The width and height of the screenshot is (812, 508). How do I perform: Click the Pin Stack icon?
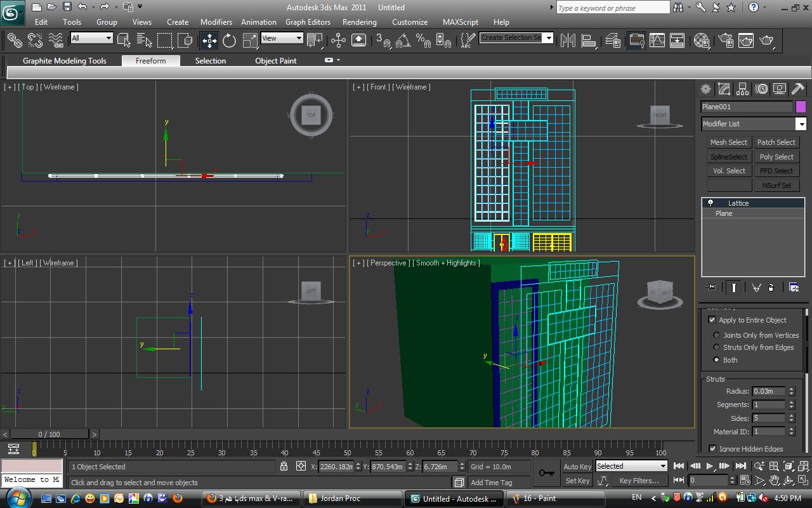[x=711, y=288]
